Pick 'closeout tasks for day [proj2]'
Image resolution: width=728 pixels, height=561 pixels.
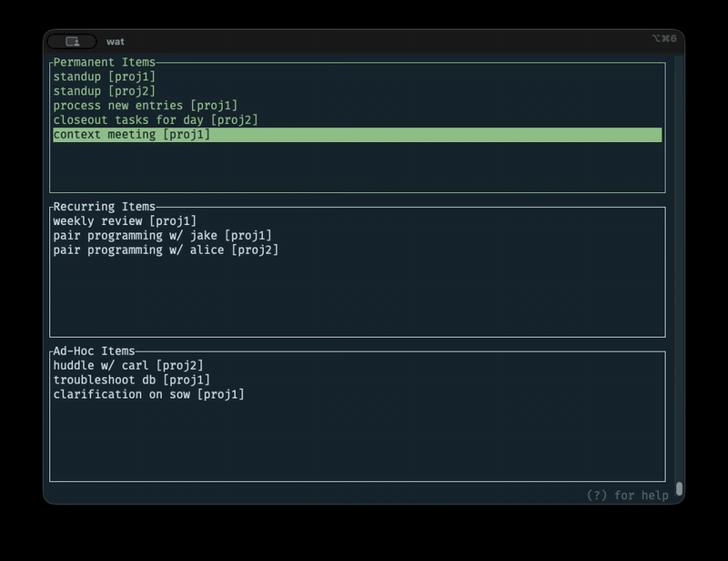click(x=155, y=120)
